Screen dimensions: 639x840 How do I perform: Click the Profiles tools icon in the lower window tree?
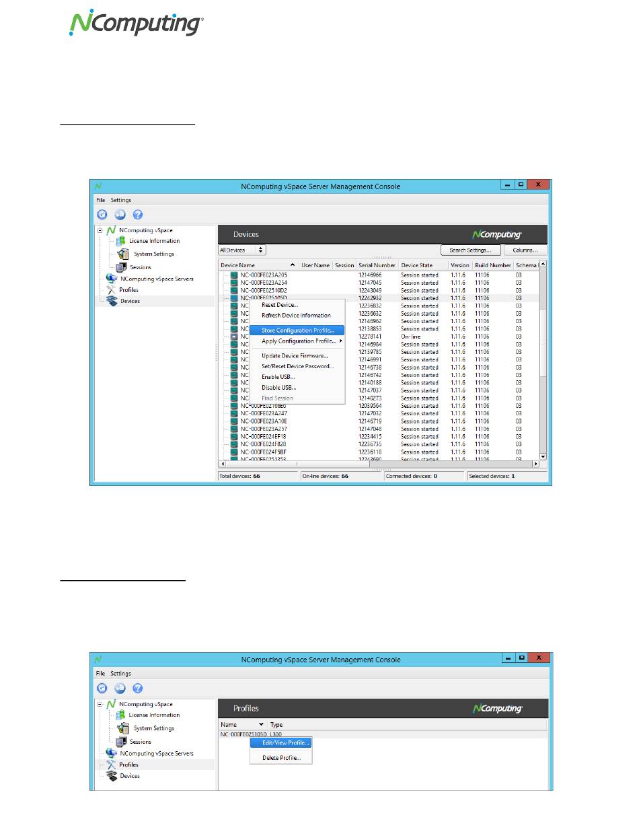coord(112,765)
